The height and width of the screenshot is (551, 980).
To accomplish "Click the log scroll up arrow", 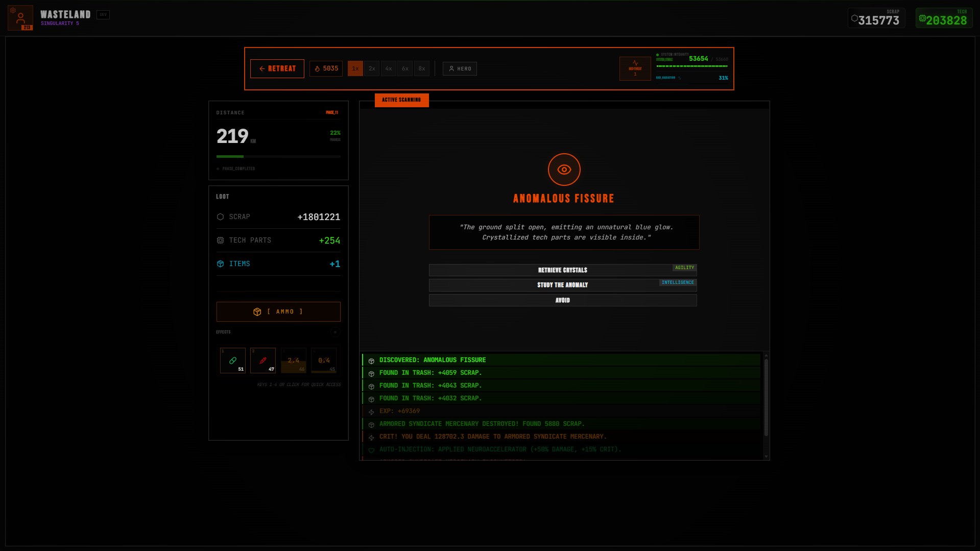I will pos(766,355).
